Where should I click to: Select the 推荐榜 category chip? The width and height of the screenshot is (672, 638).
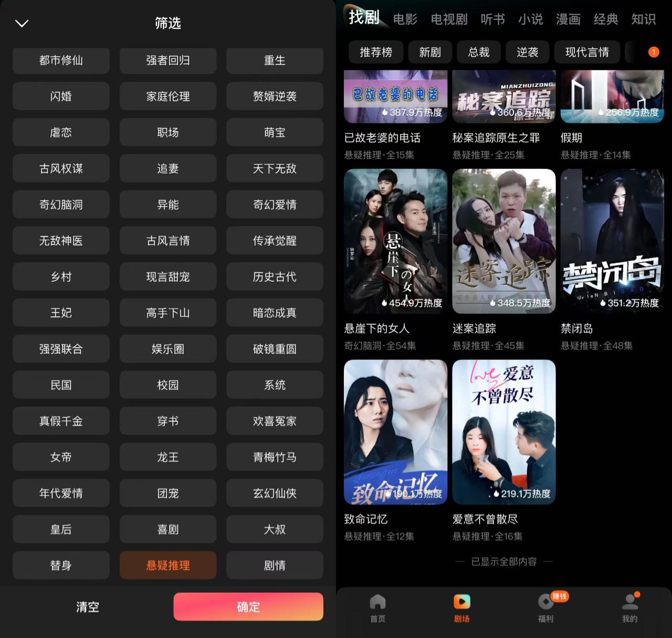pos(376,52)
